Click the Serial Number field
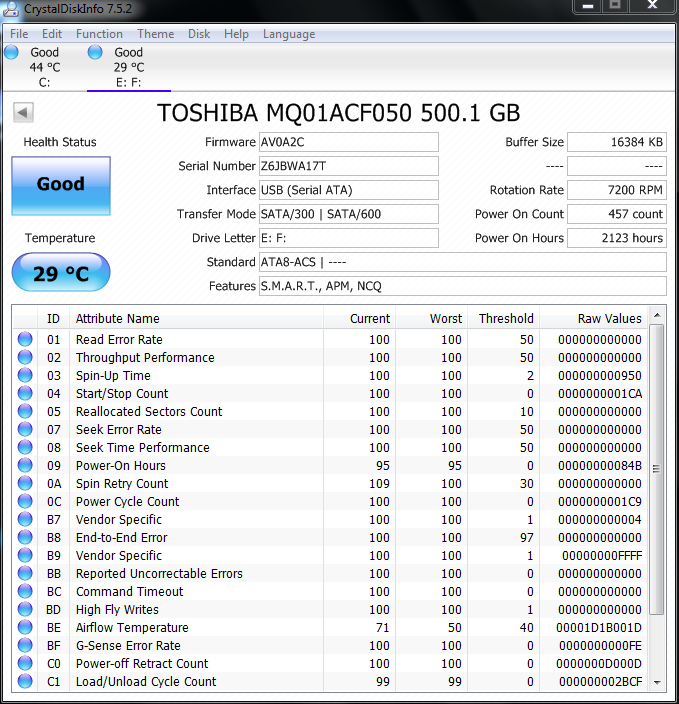The image size is (679, 704). (x=348, y=166)
